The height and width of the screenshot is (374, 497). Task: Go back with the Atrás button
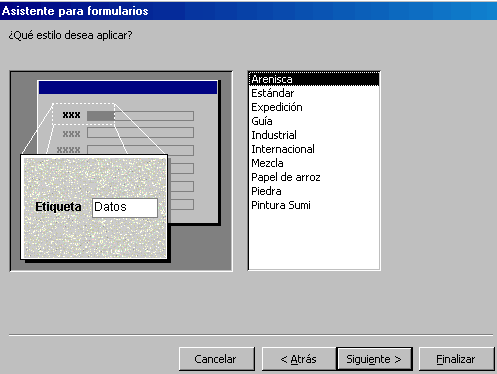(x=299, y=359)
